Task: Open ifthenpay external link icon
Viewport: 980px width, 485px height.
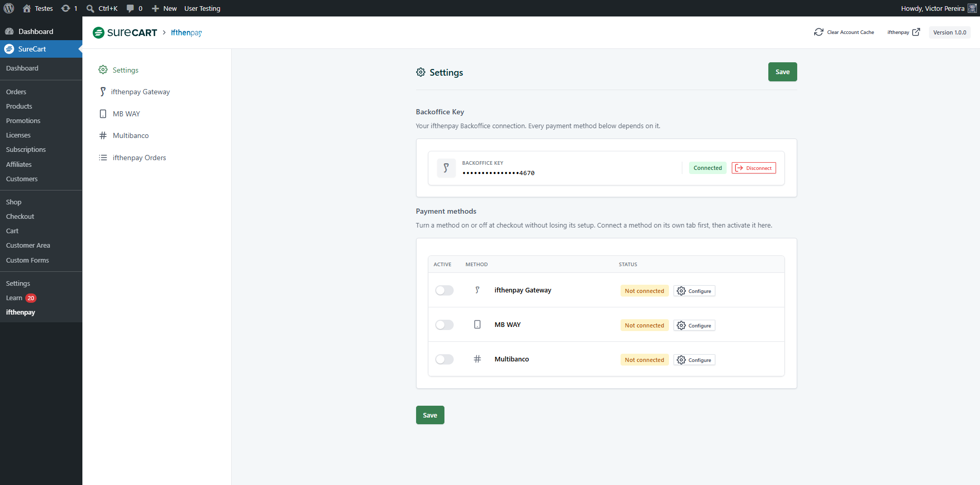Action: click(916, 32)
